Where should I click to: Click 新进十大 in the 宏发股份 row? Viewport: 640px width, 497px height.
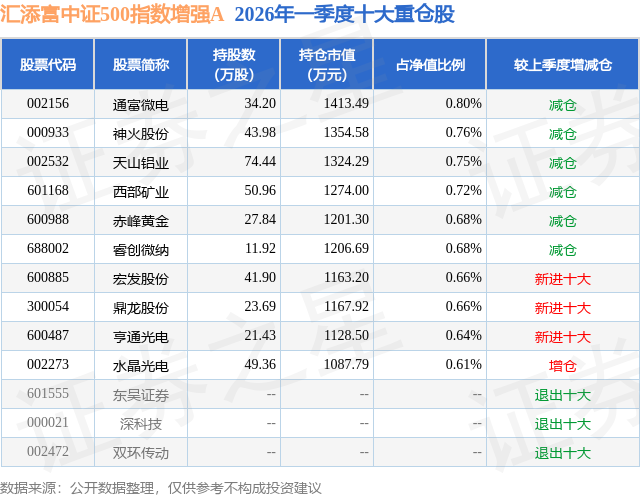(563, 279)
